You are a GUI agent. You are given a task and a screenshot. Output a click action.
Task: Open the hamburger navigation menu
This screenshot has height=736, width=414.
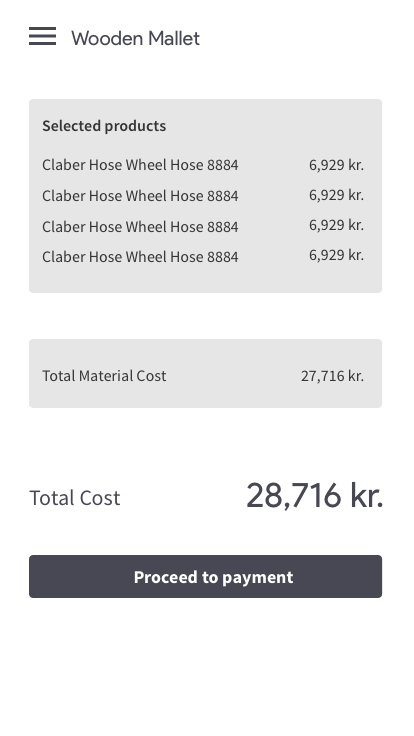tap(42, 36)
